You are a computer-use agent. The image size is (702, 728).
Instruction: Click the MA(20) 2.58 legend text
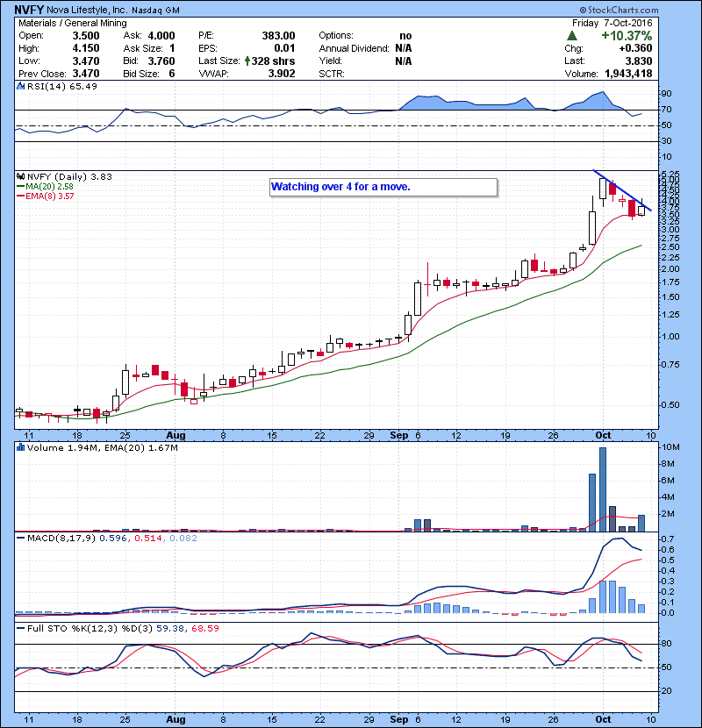pyautogui.click(x=49, y=186)
